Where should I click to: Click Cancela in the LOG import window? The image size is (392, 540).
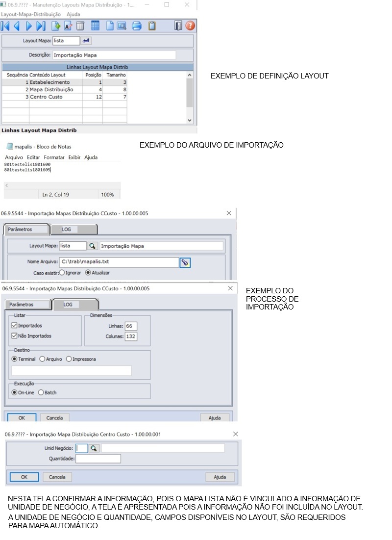(55, 418)
